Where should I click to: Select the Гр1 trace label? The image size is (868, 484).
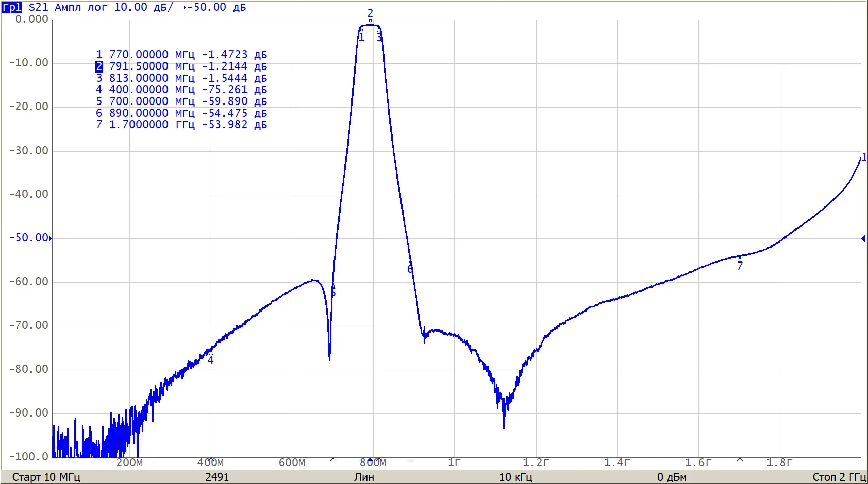[12, 7]
